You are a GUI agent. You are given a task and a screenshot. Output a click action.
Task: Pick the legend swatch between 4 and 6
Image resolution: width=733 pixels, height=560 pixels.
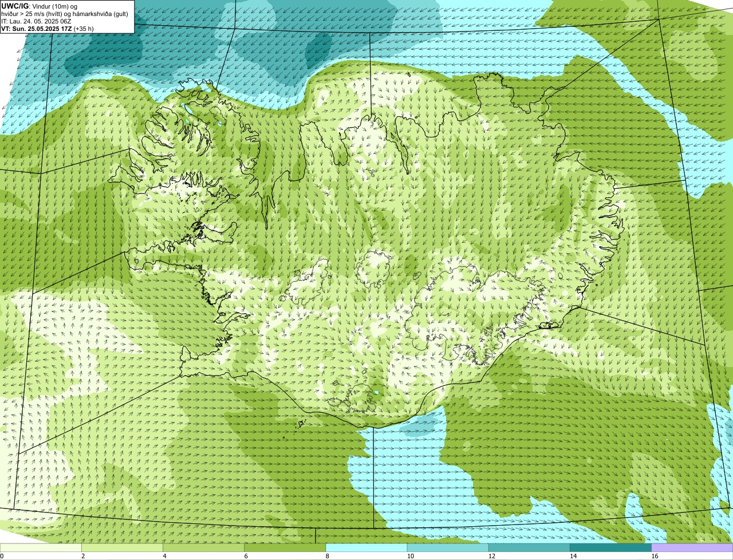[203, 548]
